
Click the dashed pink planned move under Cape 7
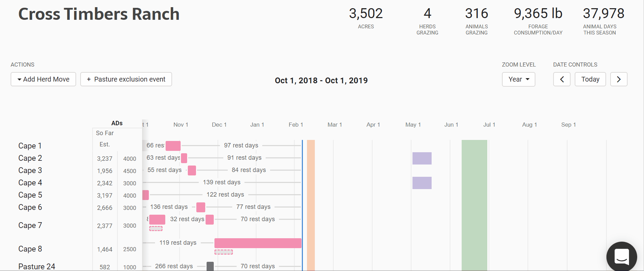(x=156, y=229)
